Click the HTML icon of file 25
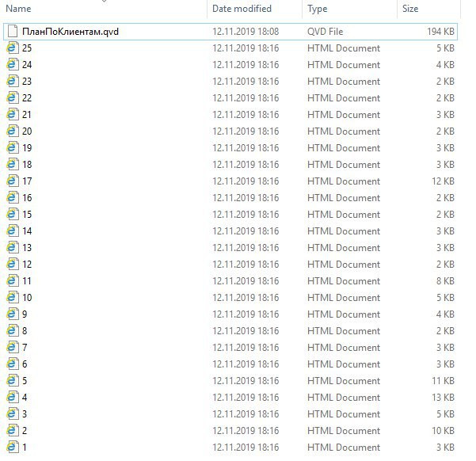The width and height of the screenshot is (476, 461). 13,48
